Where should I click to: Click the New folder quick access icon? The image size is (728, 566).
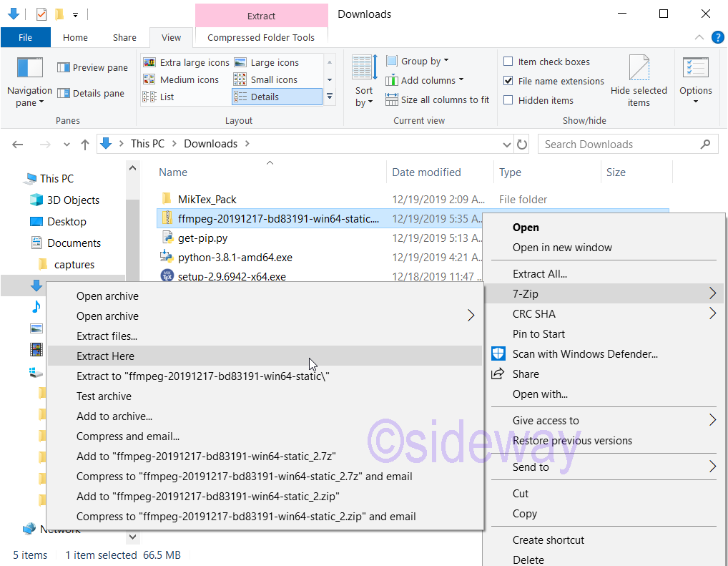pyautogui.click(x=59, y=14)
